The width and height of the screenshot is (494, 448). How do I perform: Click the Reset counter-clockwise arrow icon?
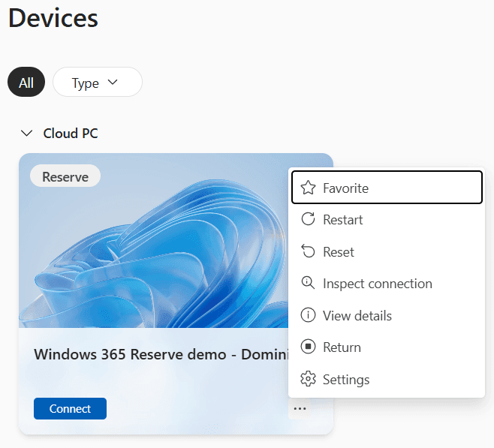point(307,252)
